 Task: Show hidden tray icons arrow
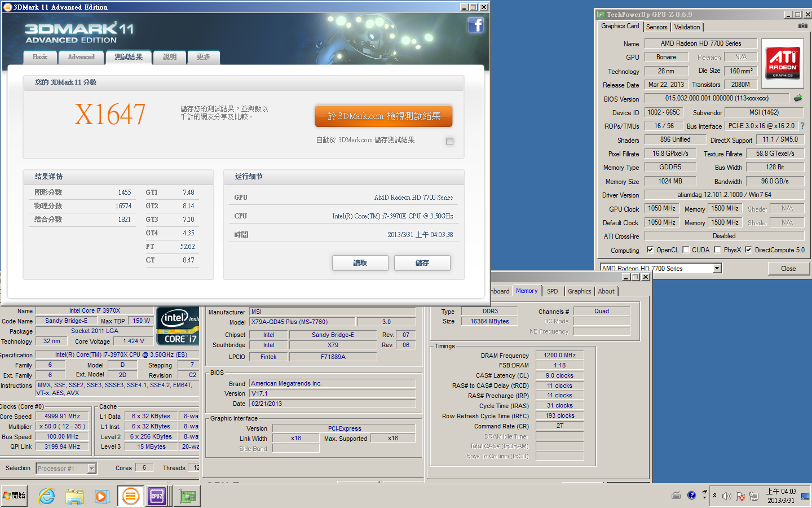(x=714, y=496)
